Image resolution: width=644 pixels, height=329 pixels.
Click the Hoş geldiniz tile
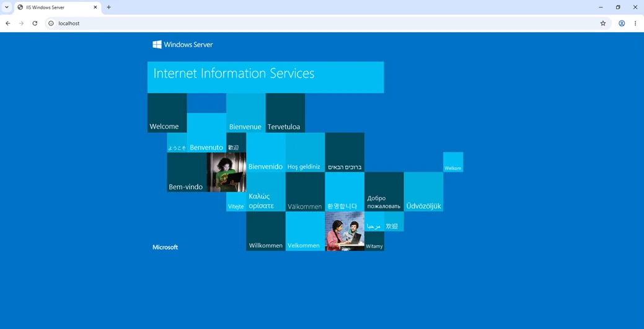coord(305,152)
